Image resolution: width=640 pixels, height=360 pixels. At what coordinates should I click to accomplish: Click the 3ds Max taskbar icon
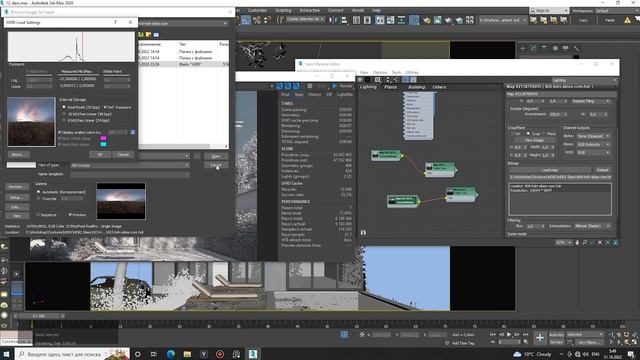click(253, 354)
